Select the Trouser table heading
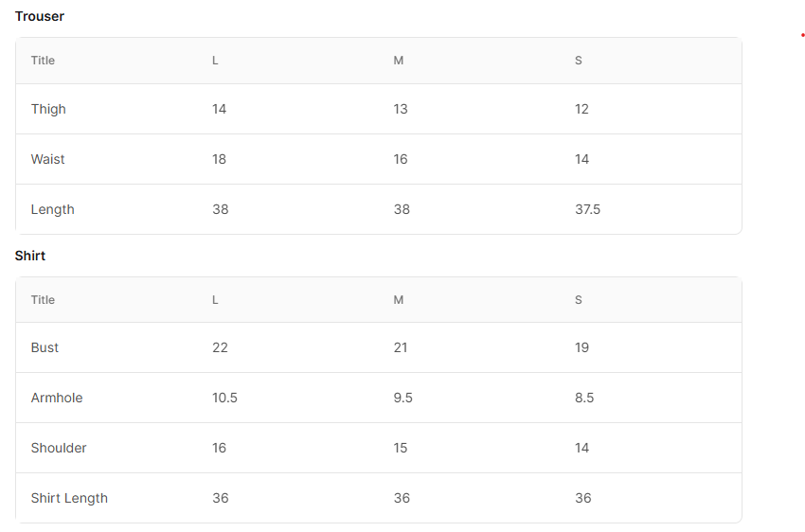 [40, 16]
